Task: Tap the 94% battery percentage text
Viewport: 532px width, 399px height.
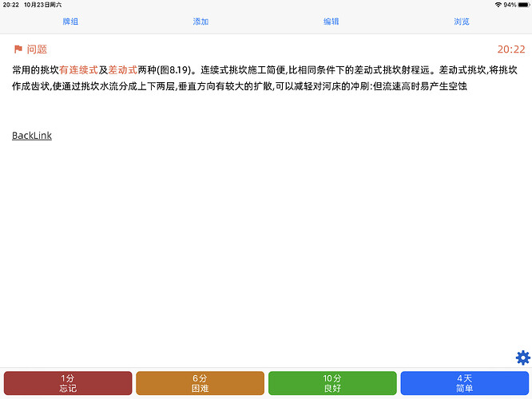Action: (510, 5)
